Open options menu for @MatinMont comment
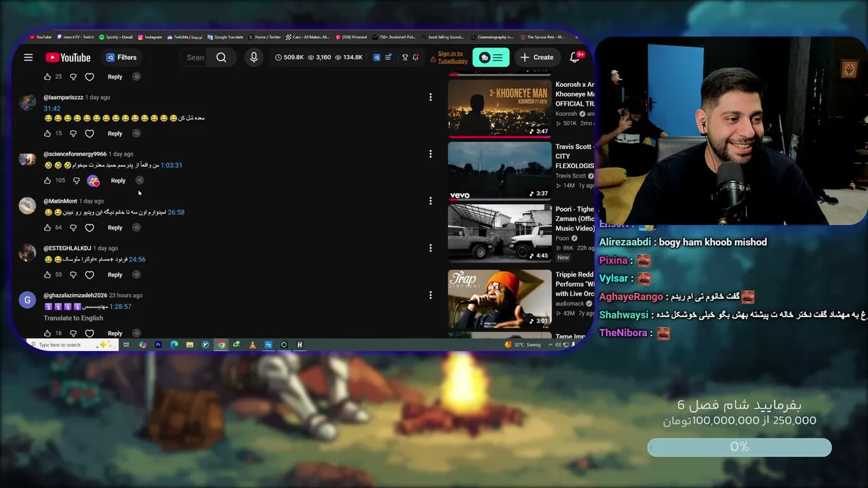The height and width of the screenshot is (488, 868). (430, 201)
